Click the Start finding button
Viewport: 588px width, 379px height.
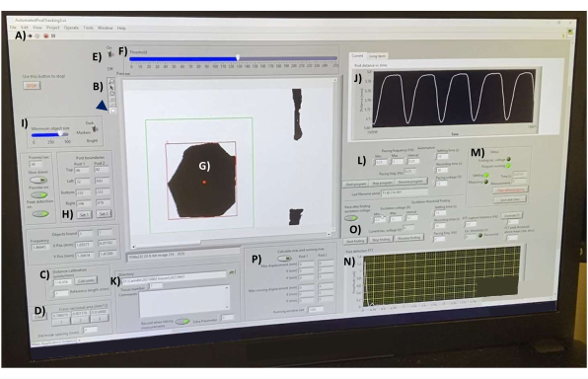(x=355, y=241)
